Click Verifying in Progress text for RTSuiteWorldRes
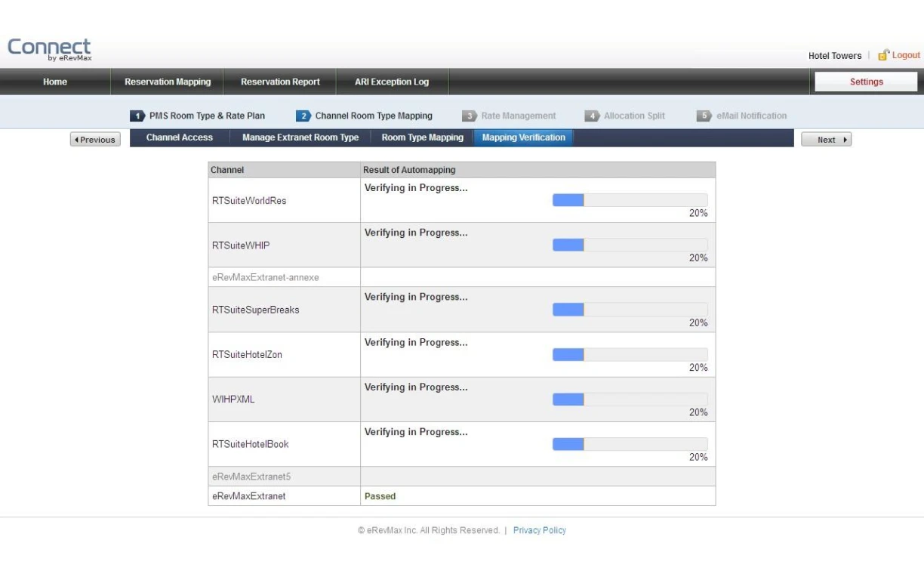The height and width of the screenshot is (580, 924). click(x=416, y=188)
